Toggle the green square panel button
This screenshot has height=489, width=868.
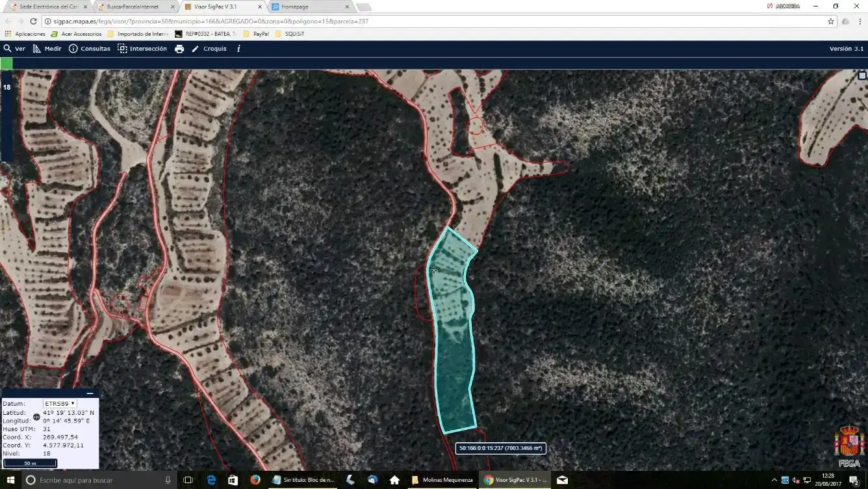(6, 63)
